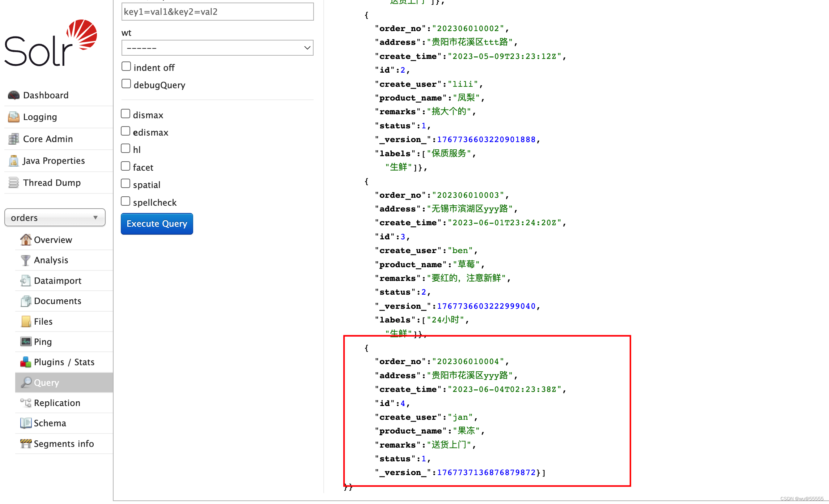The height and width of the screenshot is (504, 829).
Task: Select the Analysis funnel icon
Action: pos(25,260)
